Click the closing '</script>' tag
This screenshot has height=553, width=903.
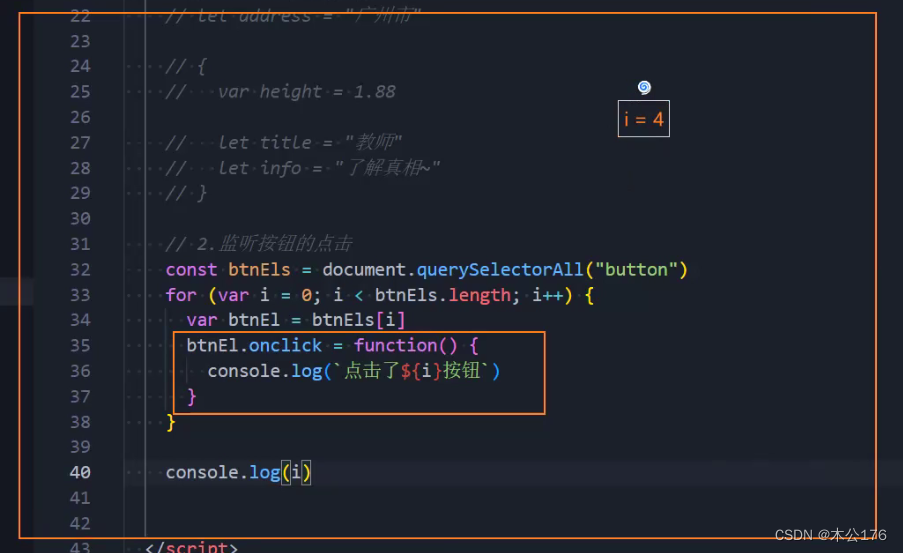pos(191,547)
